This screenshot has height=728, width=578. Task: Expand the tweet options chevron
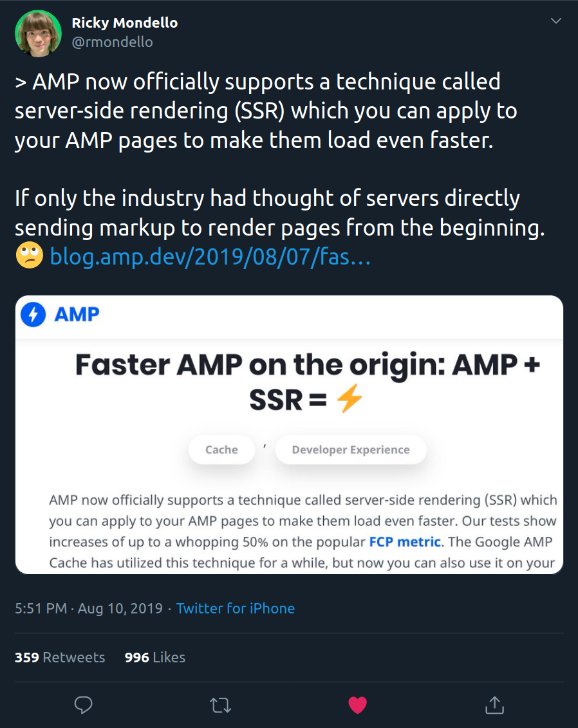click(x=555, y=21)
